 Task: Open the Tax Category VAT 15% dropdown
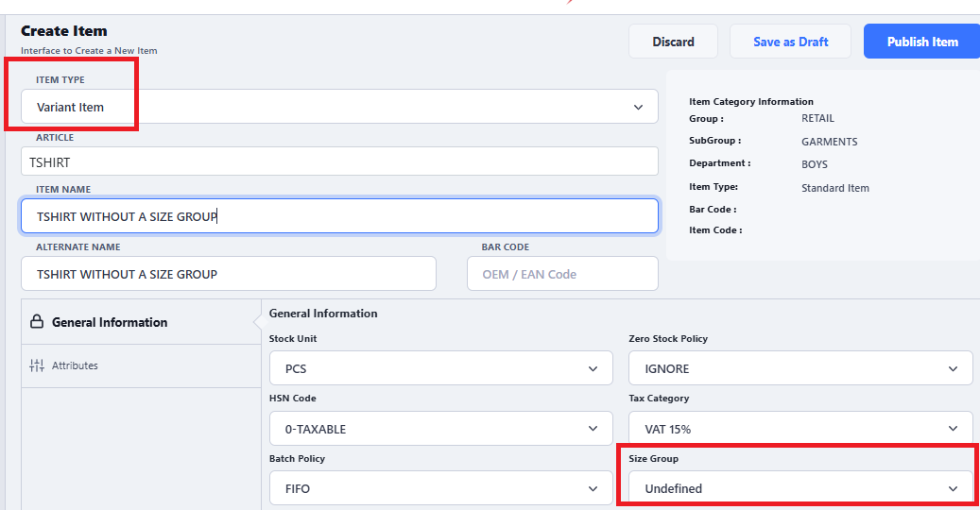pyautogui.click(x=799, y=429)
